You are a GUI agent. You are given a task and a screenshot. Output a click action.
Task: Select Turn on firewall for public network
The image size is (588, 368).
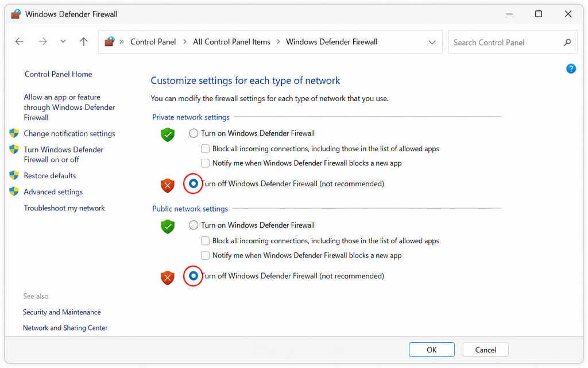point(193,225)
